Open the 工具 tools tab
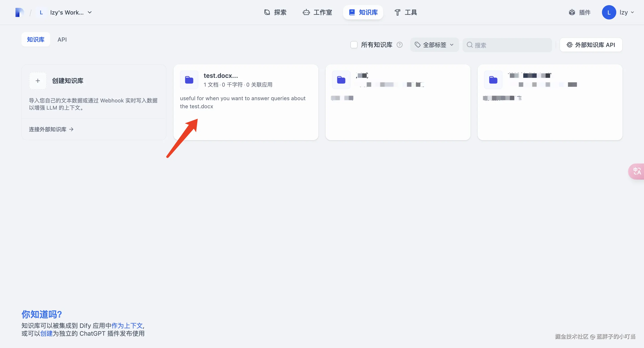 pos(405,12)
